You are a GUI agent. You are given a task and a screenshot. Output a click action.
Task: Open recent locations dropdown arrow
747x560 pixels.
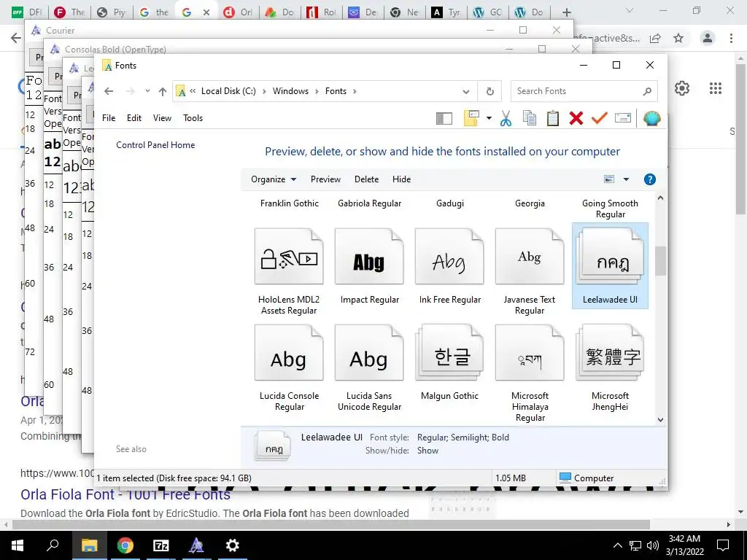pyautogui.click(x=147, y=91)
